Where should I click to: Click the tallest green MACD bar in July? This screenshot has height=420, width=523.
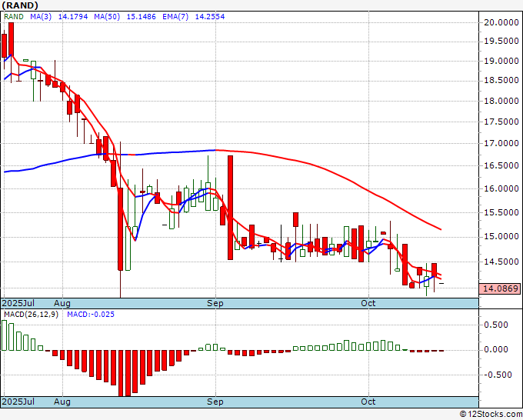[4, 335]
